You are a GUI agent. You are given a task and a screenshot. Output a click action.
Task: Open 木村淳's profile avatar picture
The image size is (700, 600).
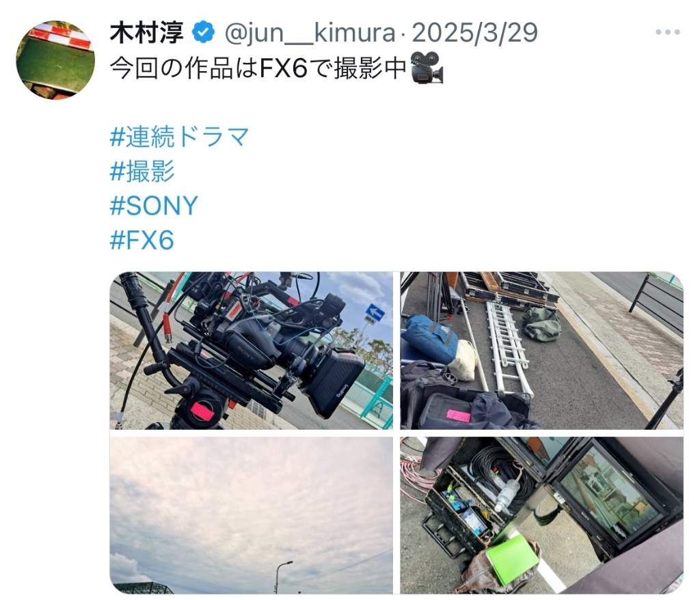55,60
